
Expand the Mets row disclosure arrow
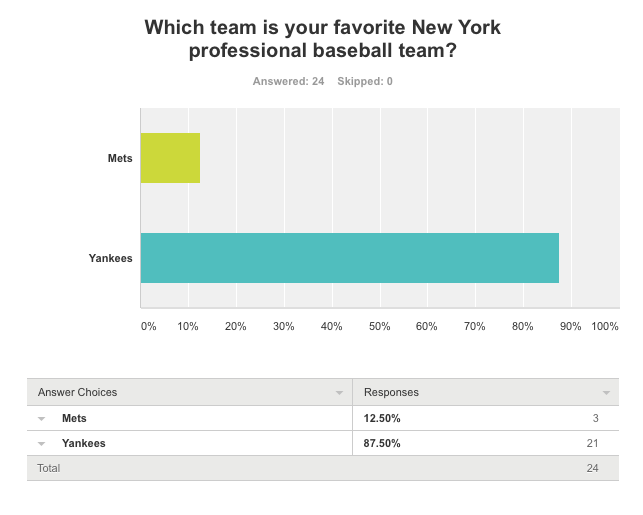point(43,418)
